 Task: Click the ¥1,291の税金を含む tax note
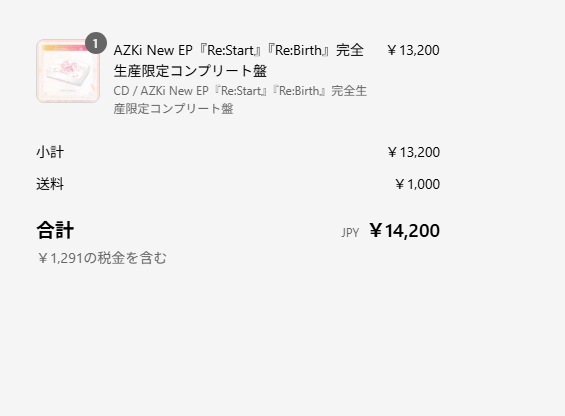point(102,258)
